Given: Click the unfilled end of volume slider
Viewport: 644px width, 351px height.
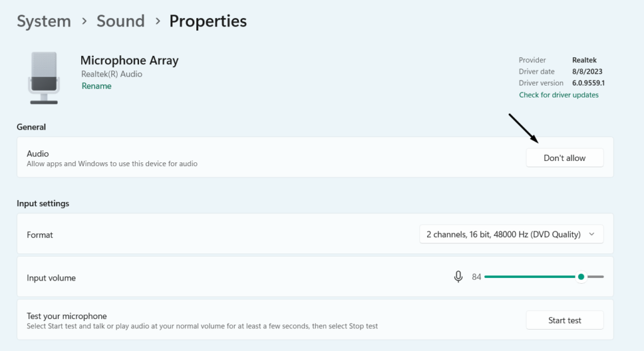Looking at the screenshot, I should pyautogui.click(x=596, y=277).
